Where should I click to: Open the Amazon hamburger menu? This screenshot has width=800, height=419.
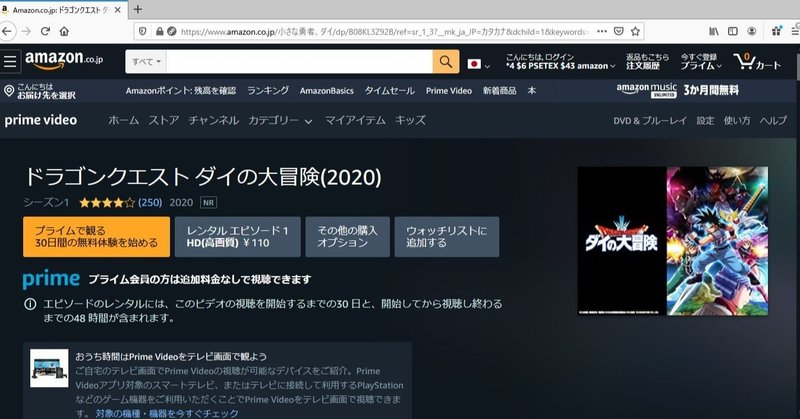10,61
